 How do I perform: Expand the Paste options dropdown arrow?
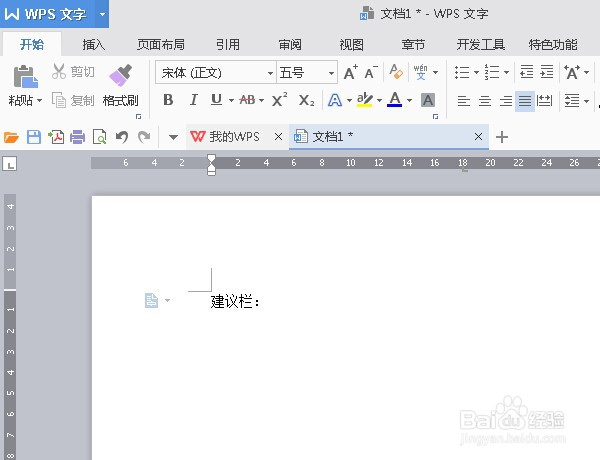39,101
